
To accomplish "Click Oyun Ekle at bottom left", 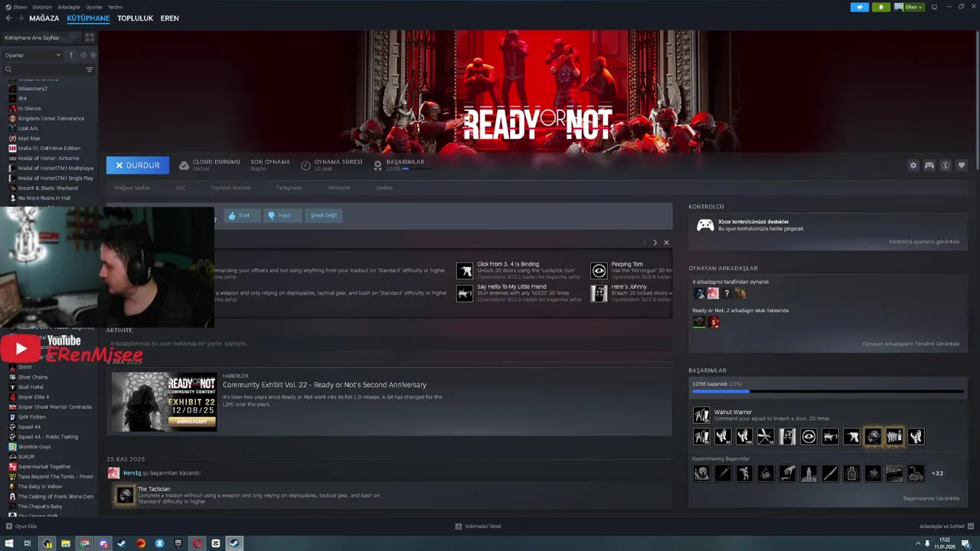I will (21, 527).
